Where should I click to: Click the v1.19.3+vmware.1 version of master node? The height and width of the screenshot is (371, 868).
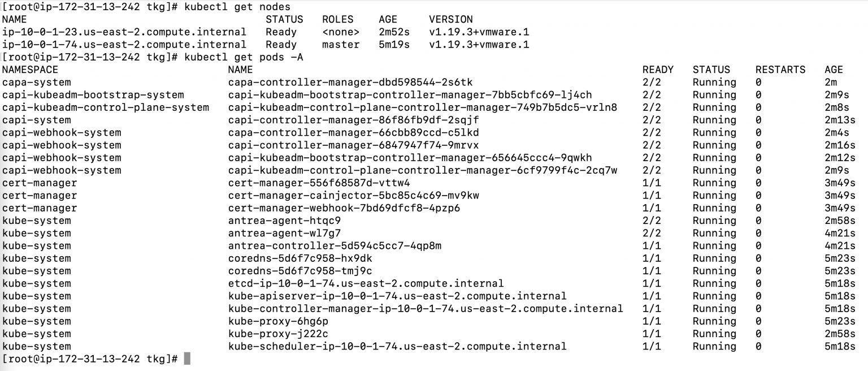click(479, 45)
